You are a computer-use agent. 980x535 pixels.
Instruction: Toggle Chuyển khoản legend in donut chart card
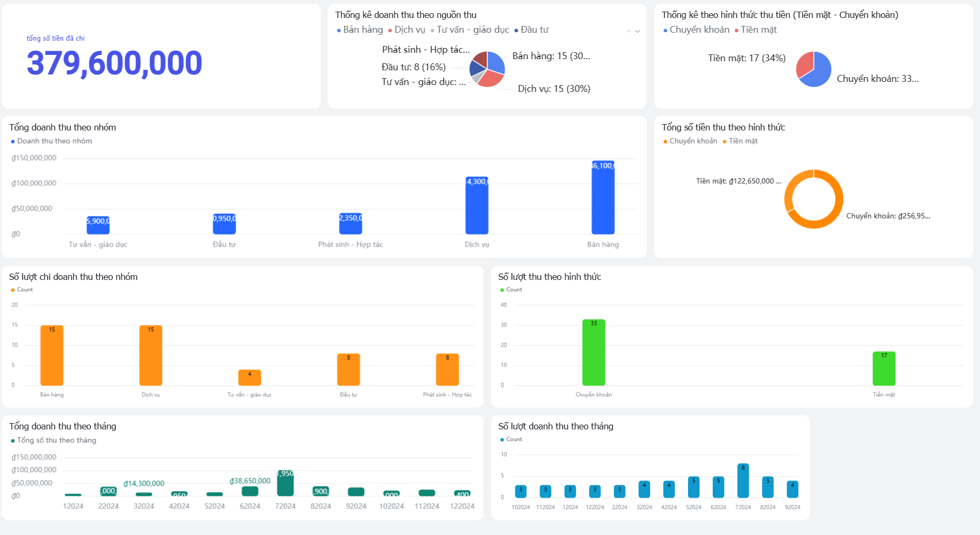coord(690,141)
